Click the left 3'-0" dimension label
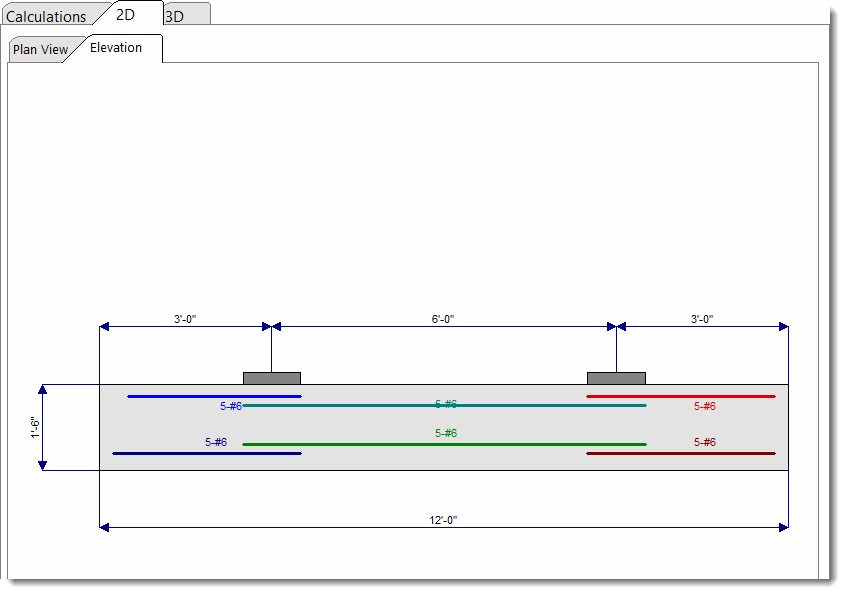 [185, 318]
